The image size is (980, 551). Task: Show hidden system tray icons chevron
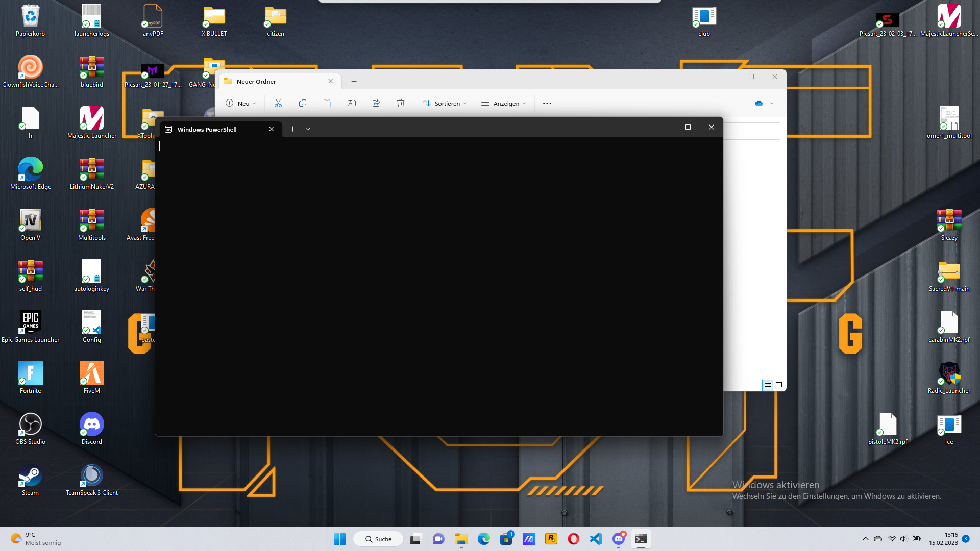[865, 539]
